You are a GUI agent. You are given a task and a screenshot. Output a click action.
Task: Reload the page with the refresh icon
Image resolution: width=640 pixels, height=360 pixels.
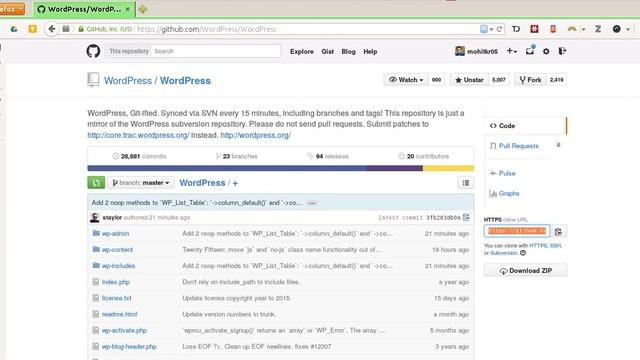[x=499, y=29]
